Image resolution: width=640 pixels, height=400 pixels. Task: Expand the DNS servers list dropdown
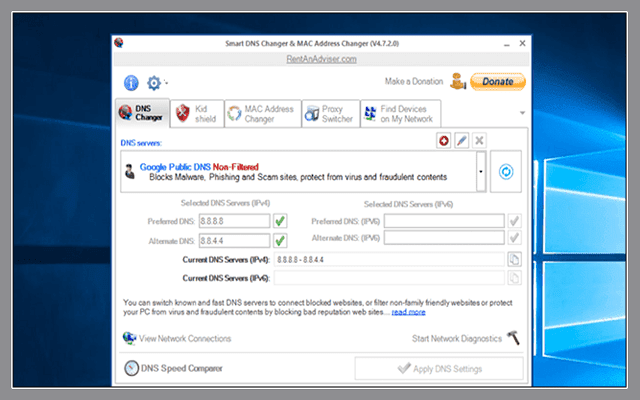coord(482,172)
